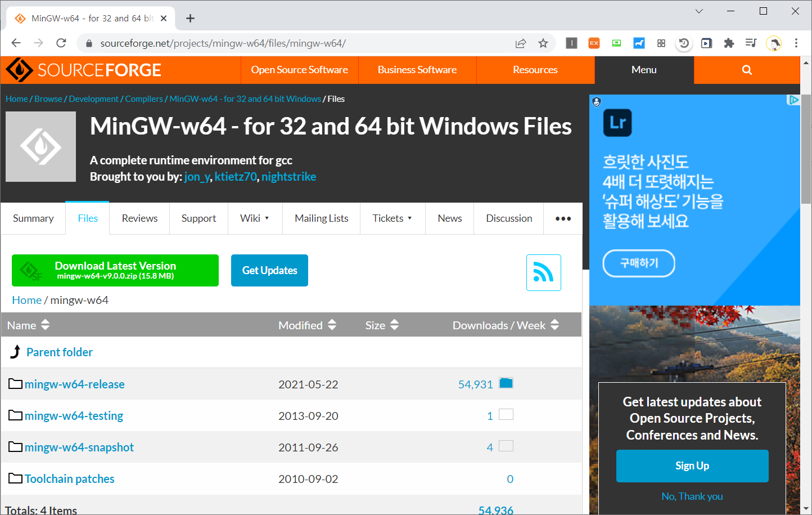Switch to the Support tab
812x515 pixels.
pyautogui.click(x=199, y=218)
